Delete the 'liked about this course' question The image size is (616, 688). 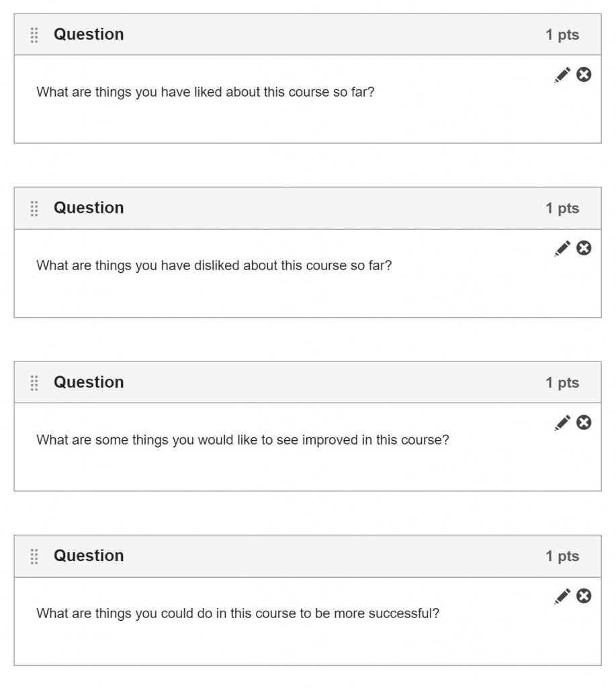pos(584,75)
